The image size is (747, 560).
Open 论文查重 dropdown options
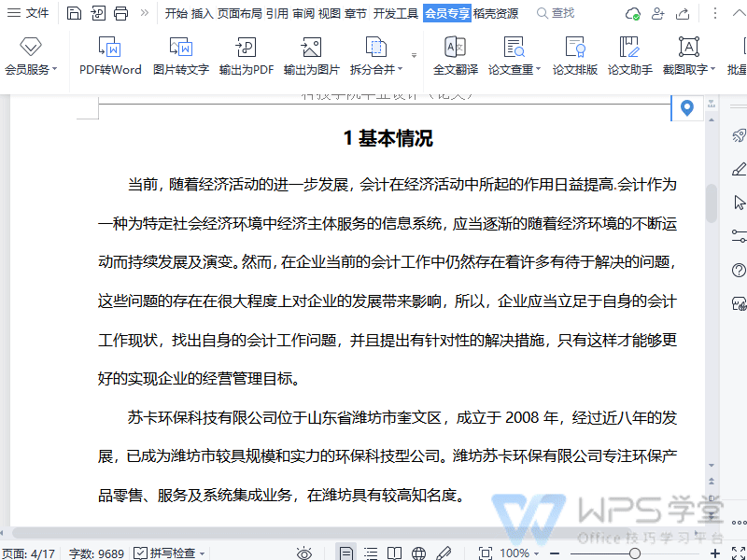[514, 56]
